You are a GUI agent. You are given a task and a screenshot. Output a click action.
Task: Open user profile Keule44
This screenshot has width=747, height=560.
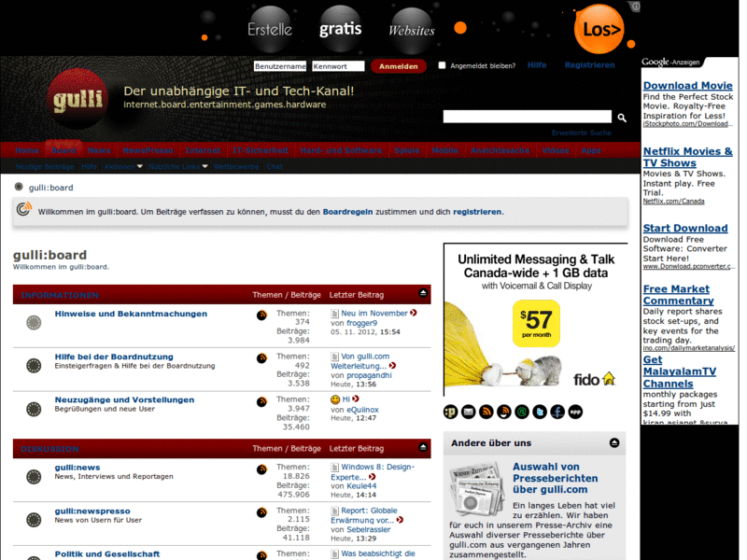[x=361, y=486]
